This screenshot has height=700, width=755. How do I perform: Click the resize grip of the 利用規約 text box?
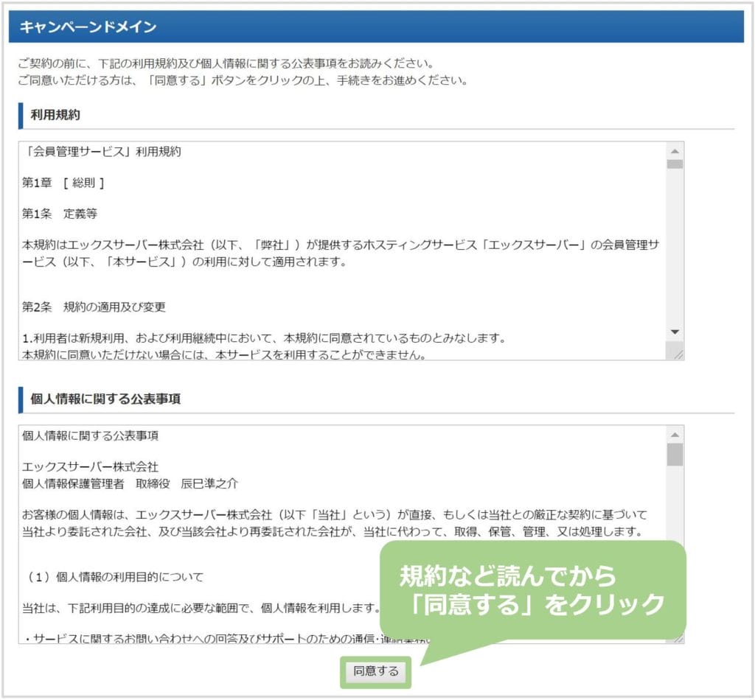tap(678, 354)
